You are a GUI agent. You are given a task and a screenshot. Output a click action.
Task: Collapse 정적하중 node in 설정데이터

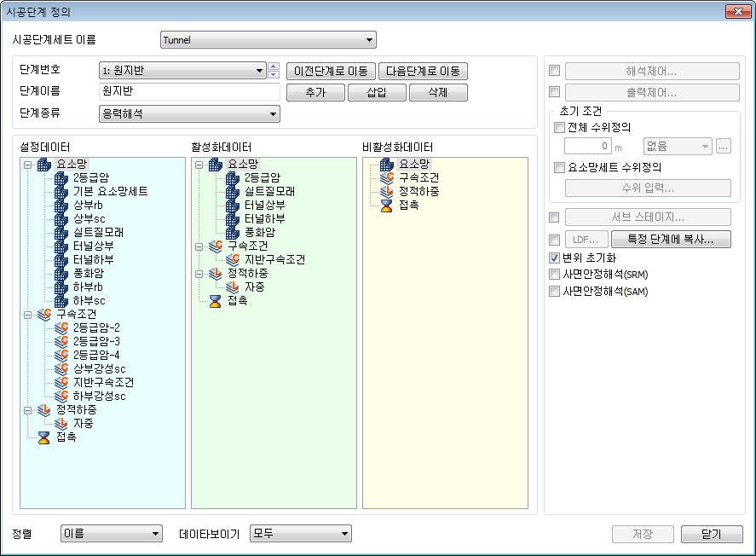[x=27, y=410]
